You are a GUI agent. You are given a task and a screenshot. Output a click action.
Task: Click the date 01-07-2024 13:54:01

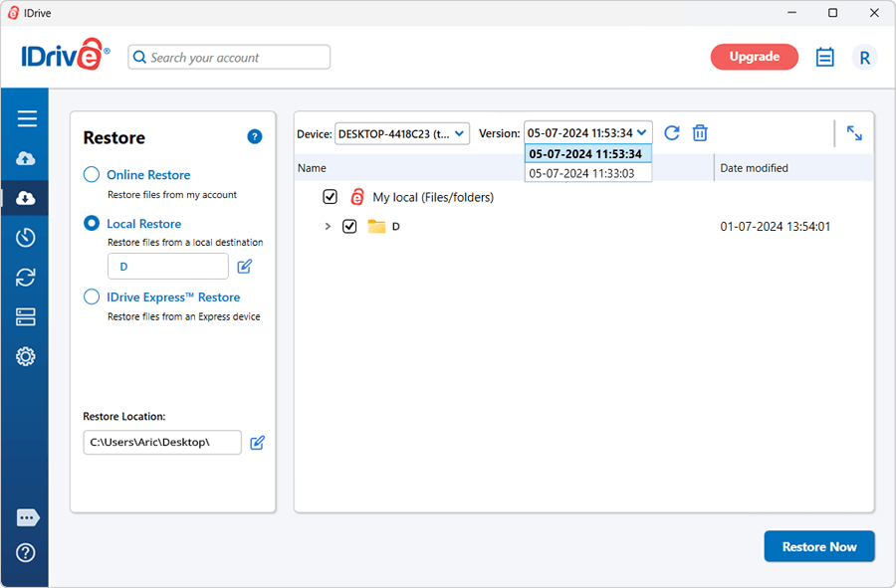pos(775,227)
